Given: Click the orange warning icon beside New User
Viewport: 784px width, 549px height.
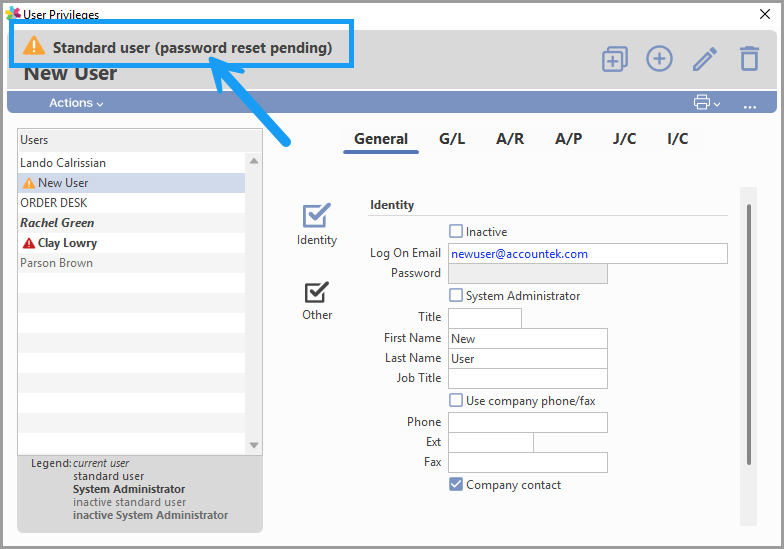Looking at the screenshot, I should [x=29, y=184].
